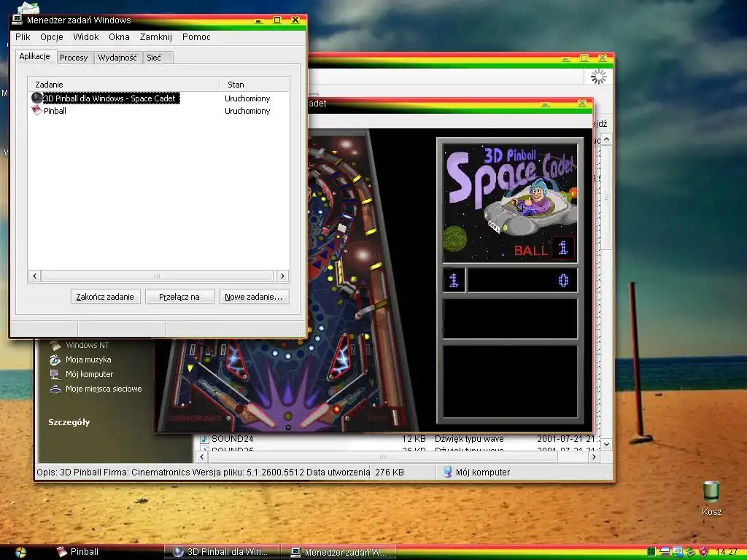Click the Explorer horizontal scrollbar thumb

pyautogui.click(x=382, y=456)
